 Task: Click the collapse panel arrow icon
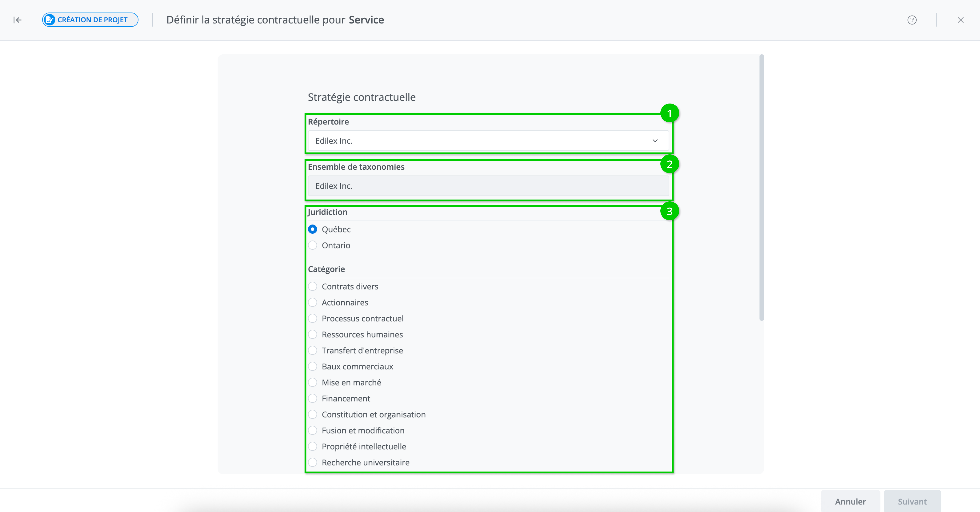point(17,20)
